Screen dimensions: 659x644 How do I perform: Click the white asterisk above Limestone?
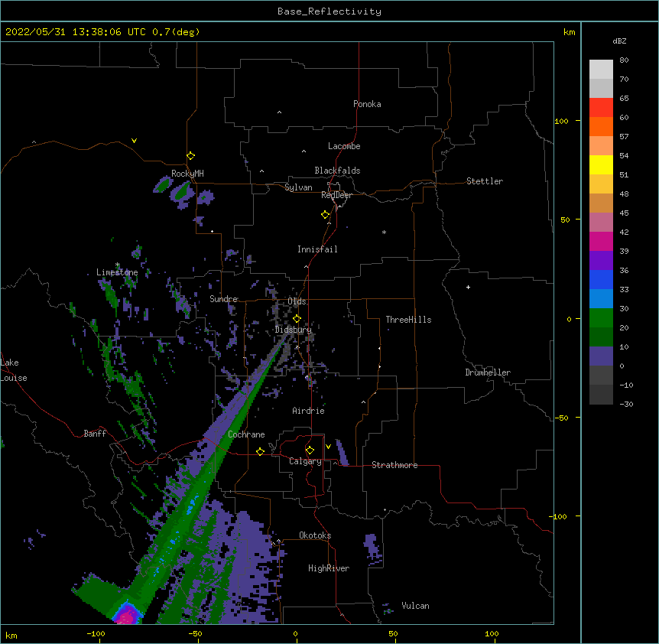tap(118, 265)
